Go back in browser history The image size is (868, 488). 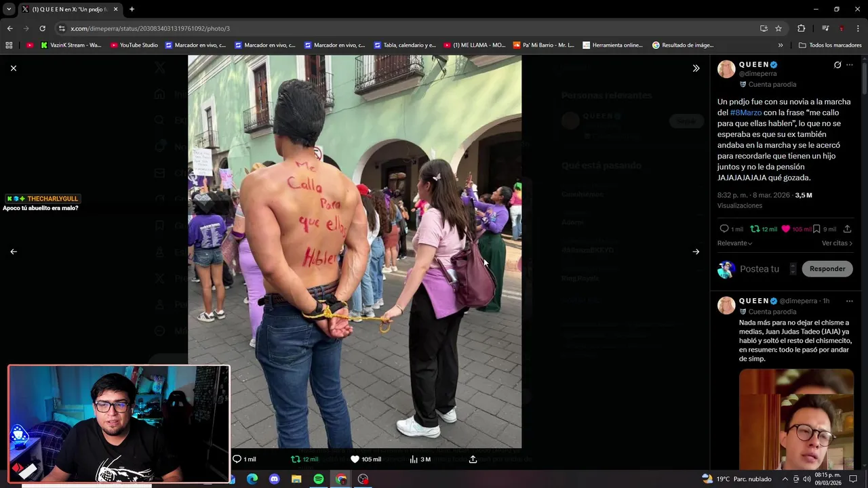(9, 28)
